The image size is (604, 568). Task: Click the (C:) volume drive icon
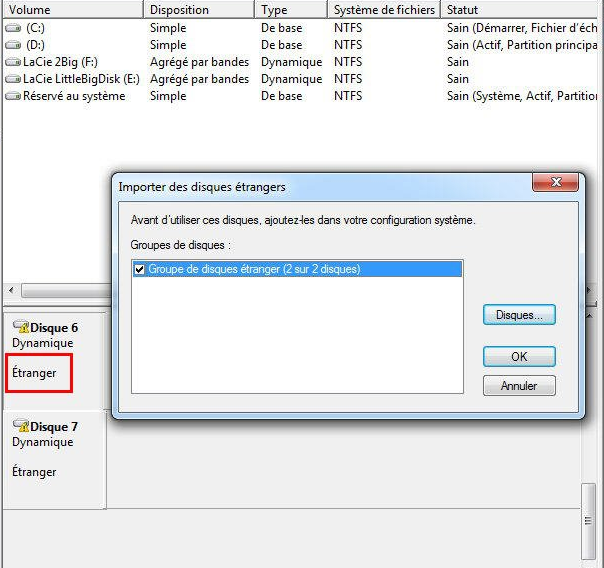(13, 28)
